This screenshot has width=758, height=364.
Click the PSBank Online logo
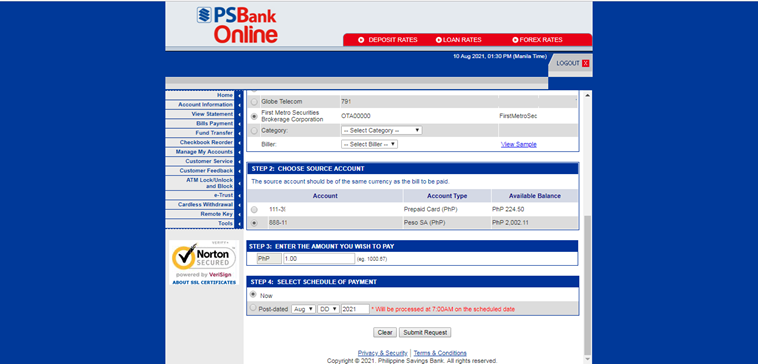237,25
